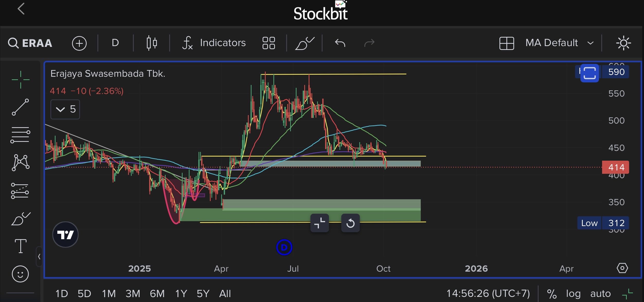Select the XABCD pattern tool
Viewport: 644px width, 302px height.
tap(21, 162)
